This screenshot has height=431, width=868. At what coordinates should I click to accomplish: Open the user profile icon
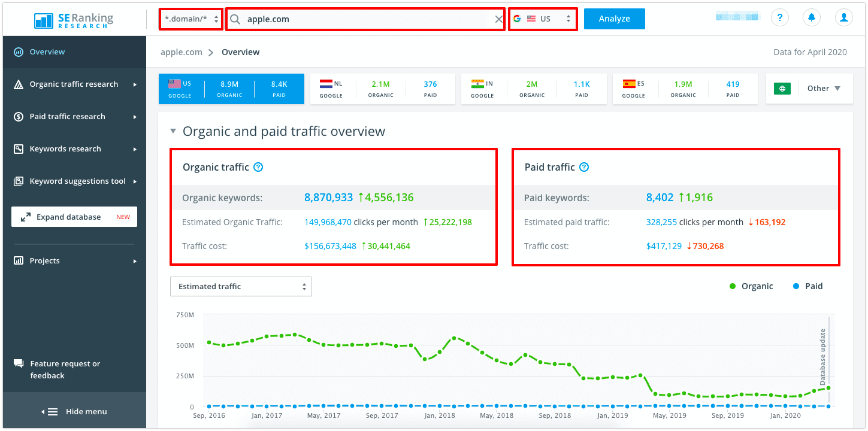coord(844,18)
